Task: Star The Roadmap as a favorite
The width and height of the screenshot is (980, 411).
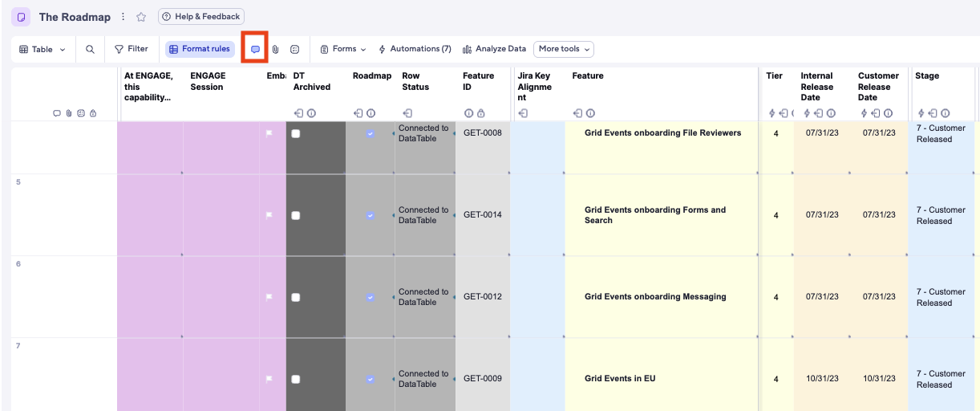Action: coord(141,17)
